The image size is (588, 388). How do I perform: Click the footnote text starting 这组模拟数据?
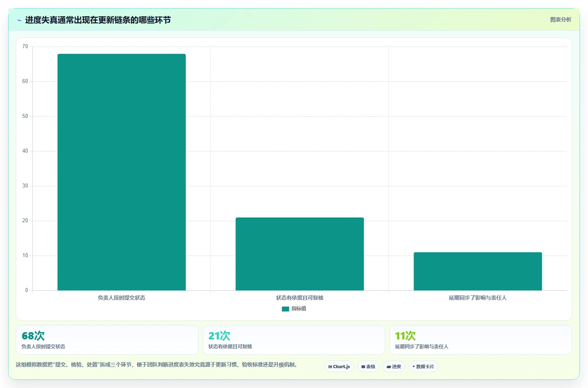click(157, 365)
